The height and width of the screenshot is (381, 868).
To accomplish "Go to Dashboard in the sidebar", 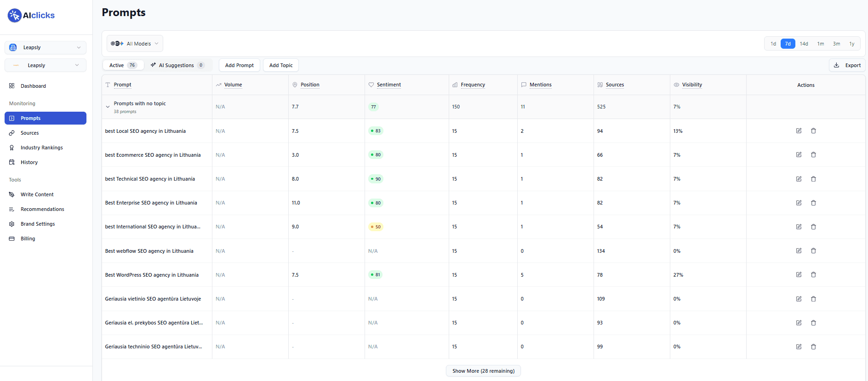I will 46,86.
